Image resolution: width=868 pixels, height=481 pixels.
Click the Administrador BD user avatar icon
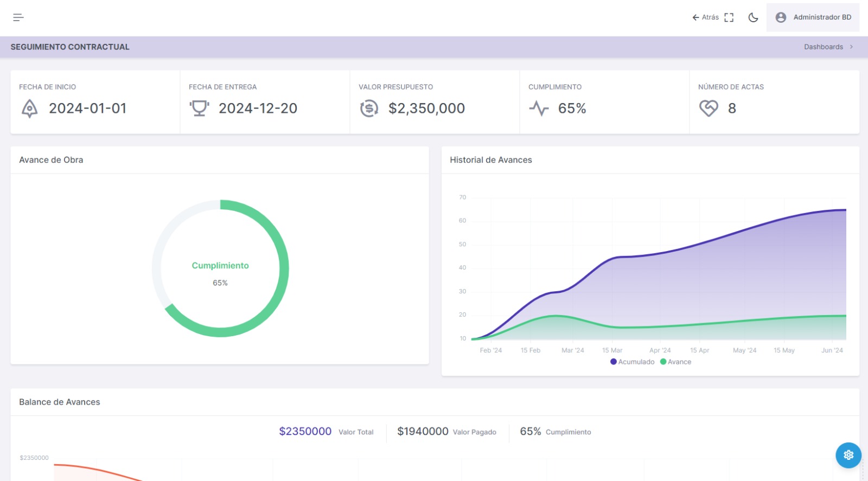pyautogui.click(x=781, y=17)
